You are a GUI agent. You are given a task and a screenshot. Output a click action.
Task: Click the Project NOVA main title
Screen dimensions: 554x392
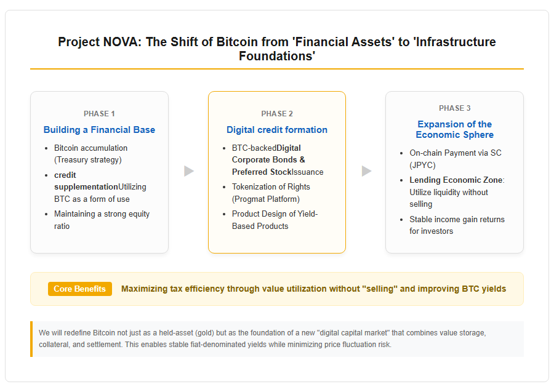tap(277, 49)
